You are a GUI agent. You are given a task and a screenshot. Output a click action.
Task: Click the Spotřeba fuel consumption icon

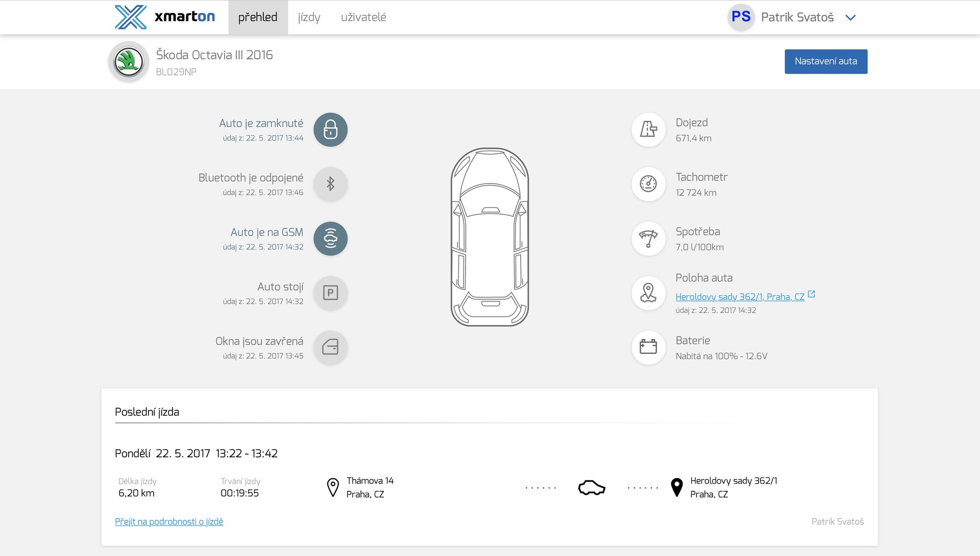(x=648, y=239)
